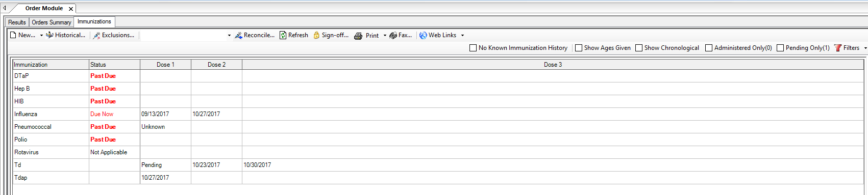This screenshot has width=868, height=195.
Task: Open the Orders Summary tab
Action: tap(52, 22)
